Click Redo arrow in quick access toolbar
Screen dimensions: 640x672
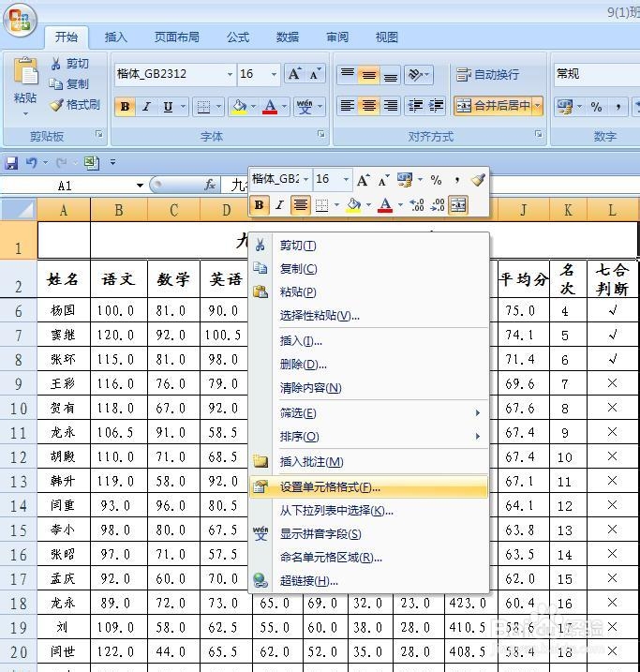[61, 163]
